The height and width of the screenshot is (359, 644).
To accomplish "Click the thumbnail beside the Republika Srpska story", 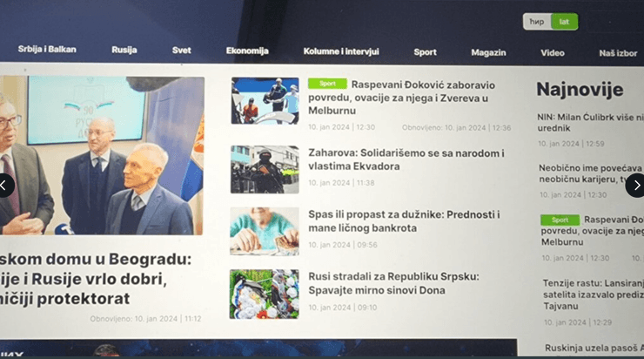I will pyautogui.click(x=265, y=294).
